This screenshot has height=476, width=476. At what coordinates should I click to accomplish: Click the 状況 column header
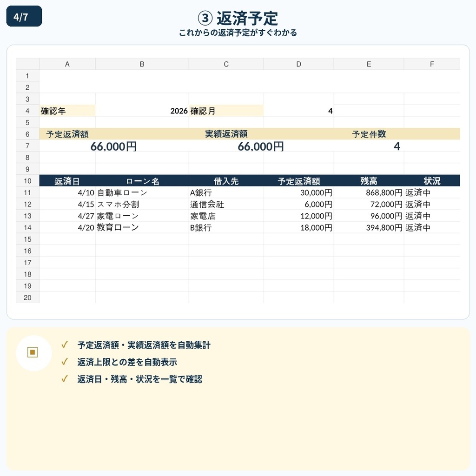coord(432,181)
